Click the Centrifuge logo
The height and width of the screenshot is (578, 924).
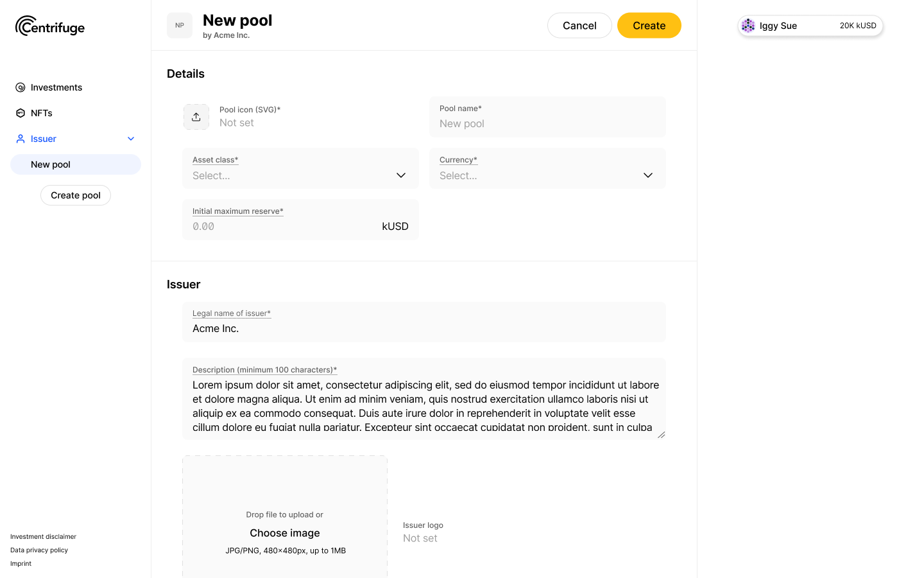(49, 26)
